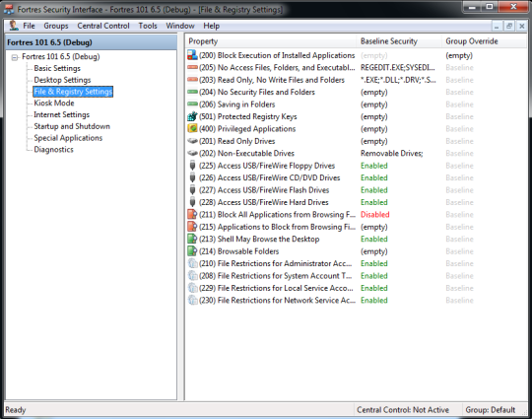Click Enabled value for Shell May Browse the Desktop
This screenshot has height=419, width=532.
pos(374,239)
